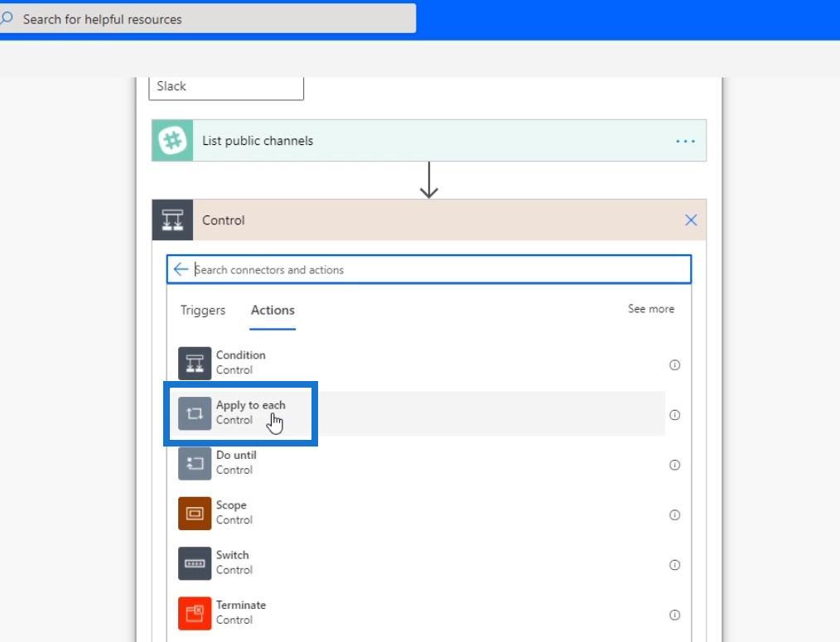Show info for the Terminate action
The width and height of the screenshot is (840, 642).
[x=674, y=615]
